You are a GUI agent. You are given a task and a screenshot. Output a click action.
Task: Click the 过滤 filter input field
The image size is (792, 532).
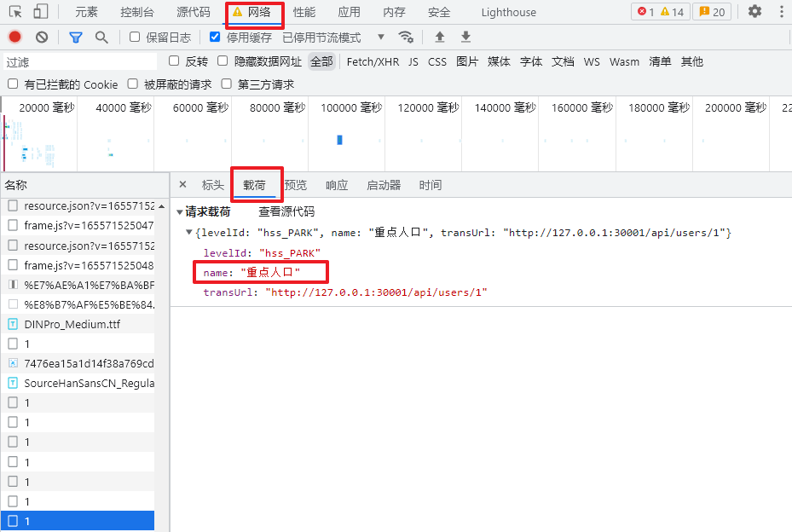[x=80, y=62]
